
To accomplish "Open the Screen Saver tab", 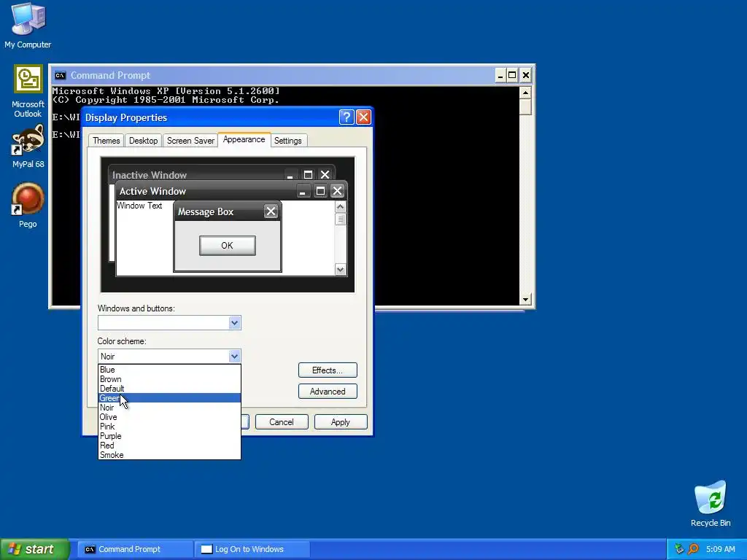I will coord(190,141).
